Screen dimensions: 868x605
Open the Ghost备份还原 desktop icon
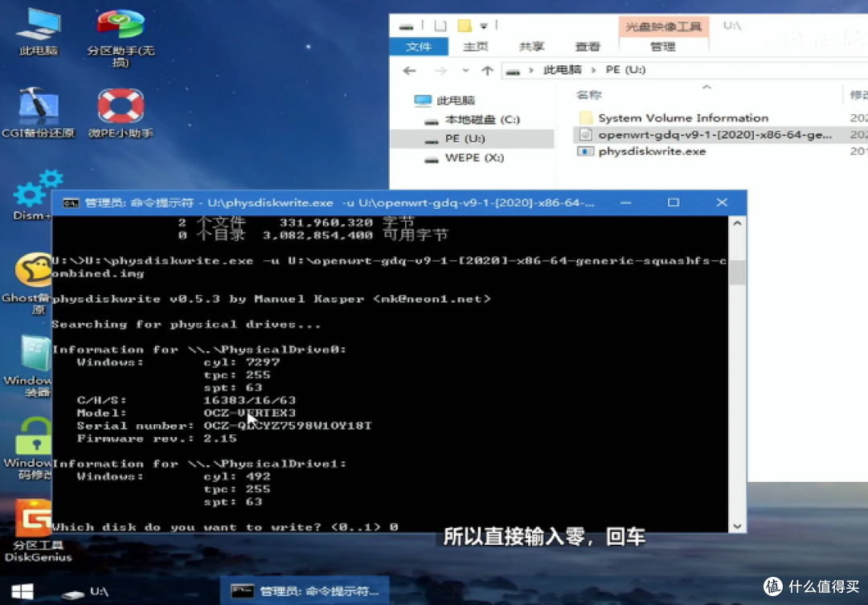(33, 273)
